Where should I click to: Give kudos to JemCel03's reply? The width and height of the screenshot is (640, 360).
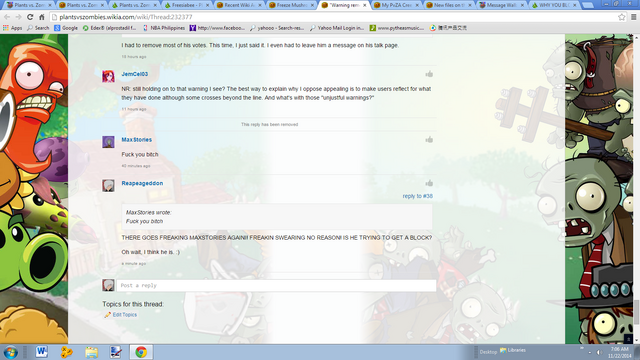point(429,74)
